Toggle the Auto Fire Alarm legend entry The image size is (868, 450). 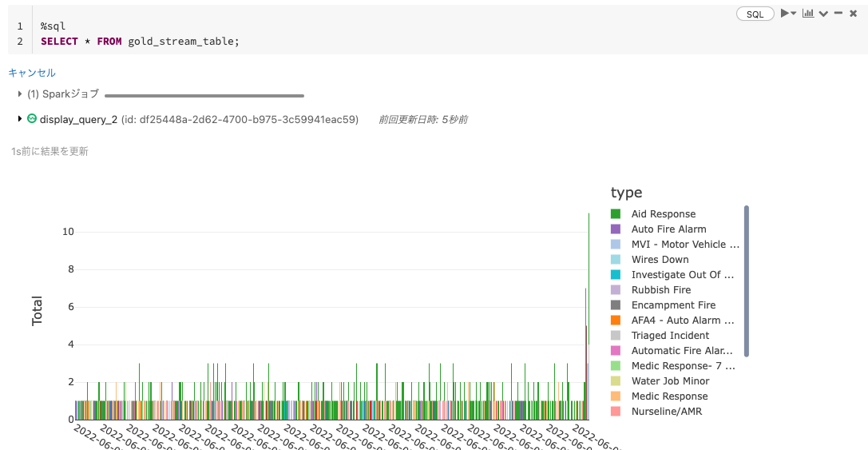(668, 229)
